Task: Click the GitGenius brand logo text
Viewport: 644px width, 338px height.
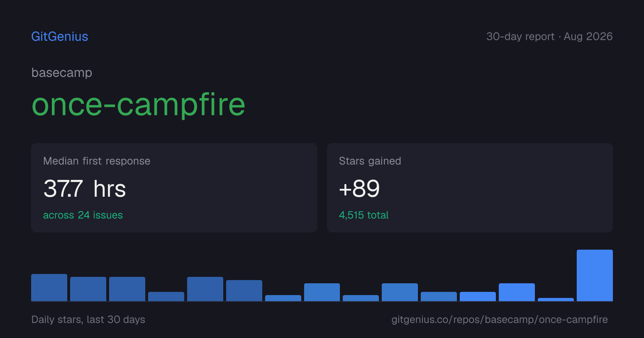Action: coord(60,36)
